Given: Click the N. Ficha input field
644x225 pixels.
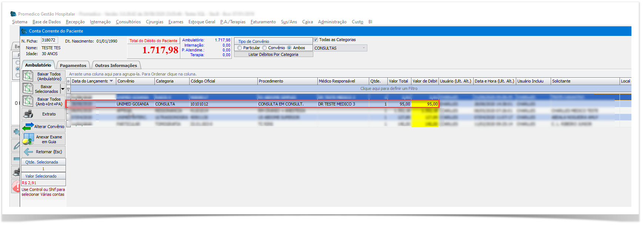Looking at the screenshot, I should 49,40.
